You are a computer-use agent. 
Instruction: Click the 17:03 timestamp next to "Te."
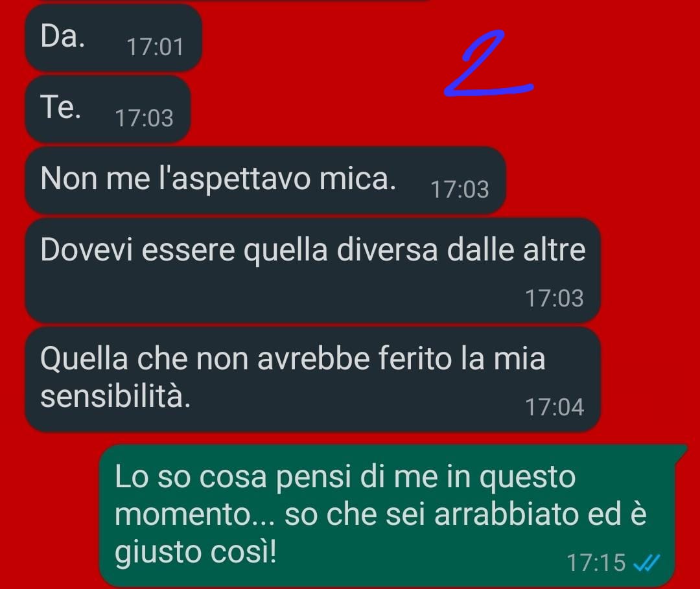[144, 118]
